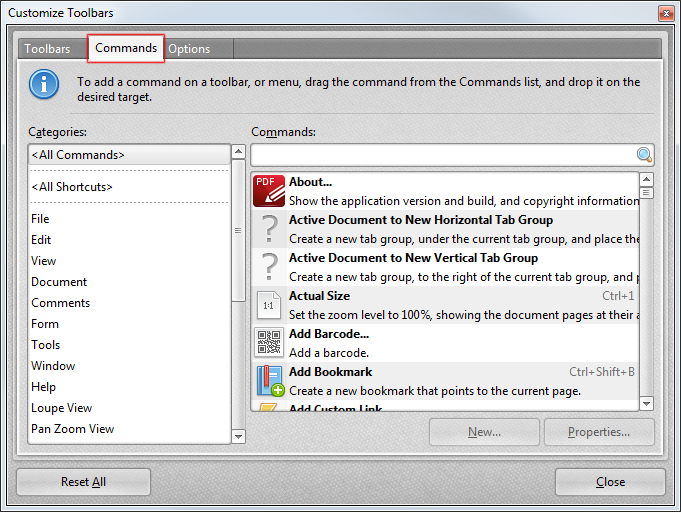
Task: Select the Actual Size command text
Action: click(x=319, y=296)
